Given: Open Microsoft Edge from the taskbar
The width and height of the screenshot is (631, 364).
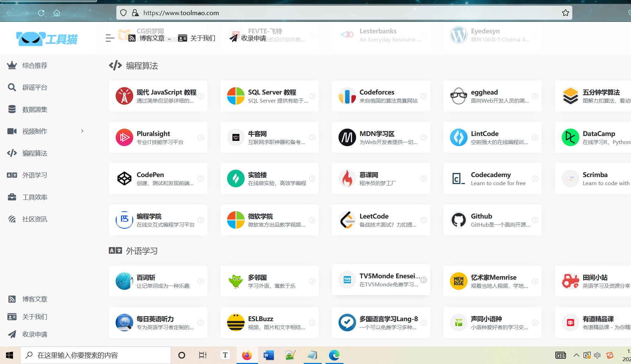Looking at the screenshot, I should pos(334,355).
